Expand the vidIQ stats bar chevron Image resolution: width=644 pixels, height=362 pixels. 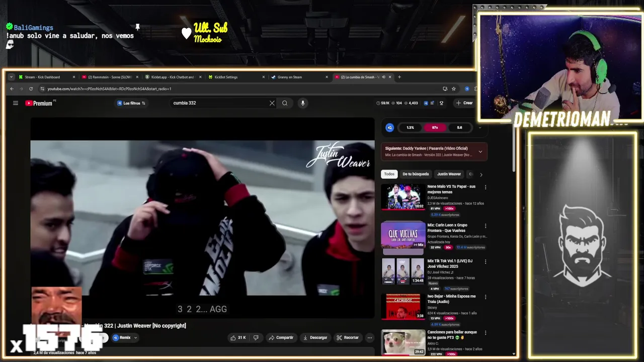click(x=479, y=128)
